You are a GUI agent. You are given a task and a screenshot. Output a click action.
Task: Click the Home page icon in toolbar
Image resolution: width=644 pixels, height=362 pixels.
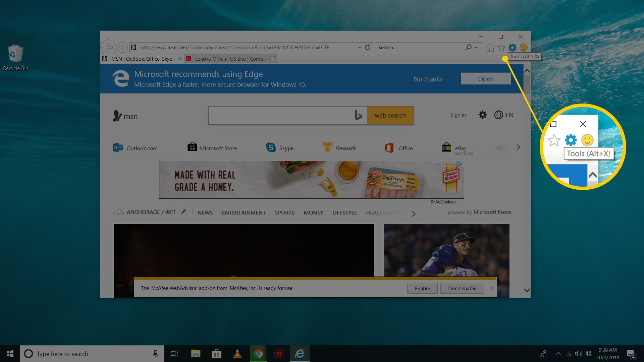[490, 47]
